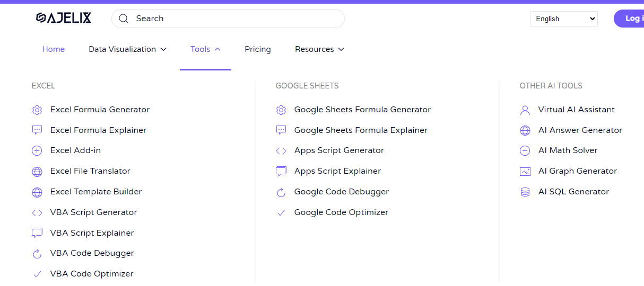
Task: Click the checkmark icon beside VBA Code Optimizer
Action: tap(37, 274)
